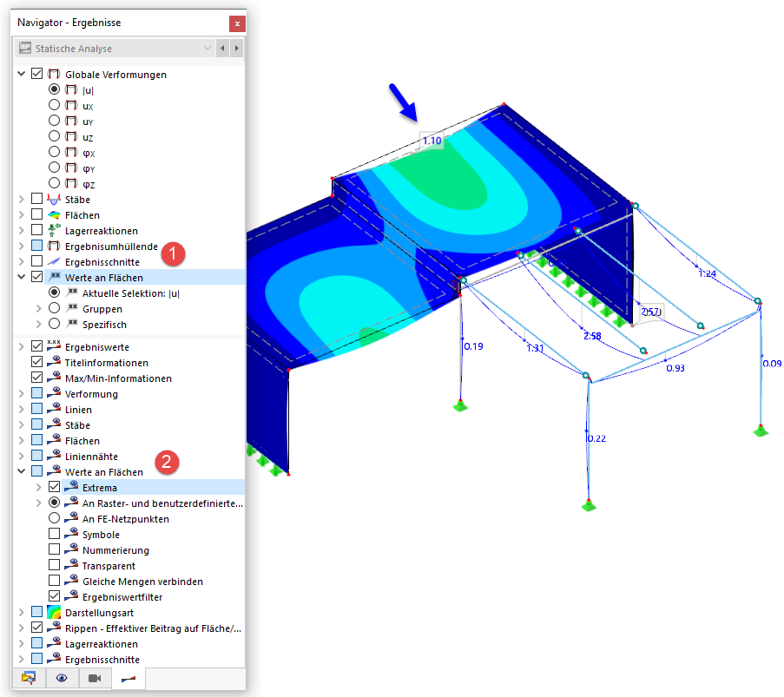This screenshot has height=697, width=784.
Task: Select the uY radio button
Action: (54, 120)
